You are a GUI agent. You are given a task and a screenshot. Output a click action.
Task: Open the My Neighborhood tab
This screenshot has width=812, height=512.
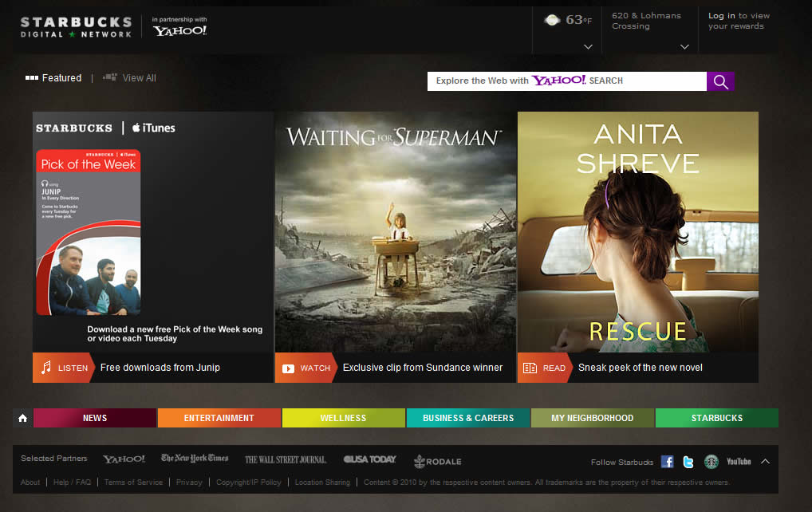(x=593, y=418)
